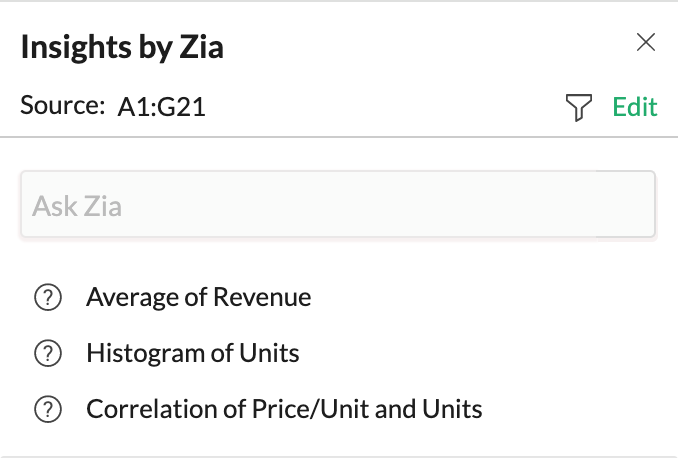This screenshot has height=458, width=678.
Task: Click question icon beside Histogram of Units
Action: coord(47,353)
